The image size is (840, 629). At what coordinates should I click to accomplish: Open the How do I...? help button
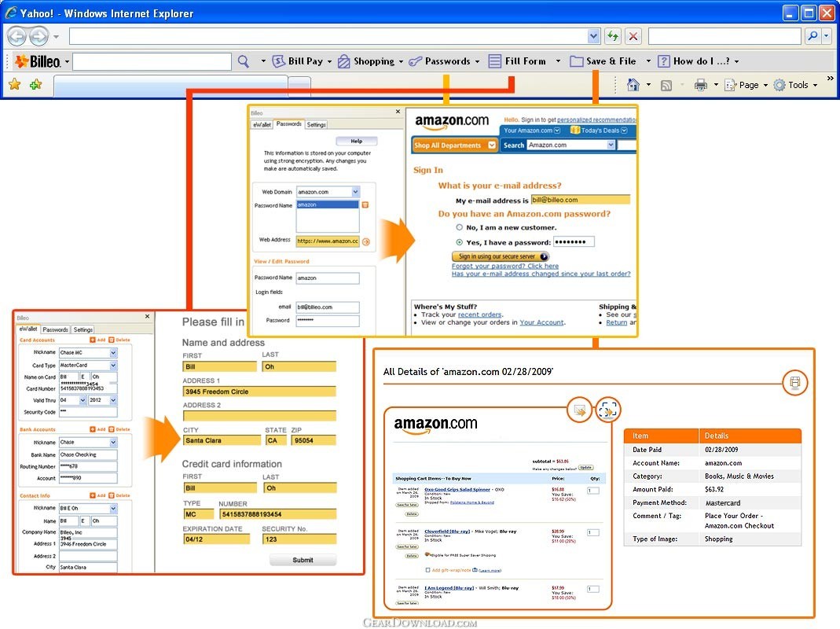coord(693,61)
